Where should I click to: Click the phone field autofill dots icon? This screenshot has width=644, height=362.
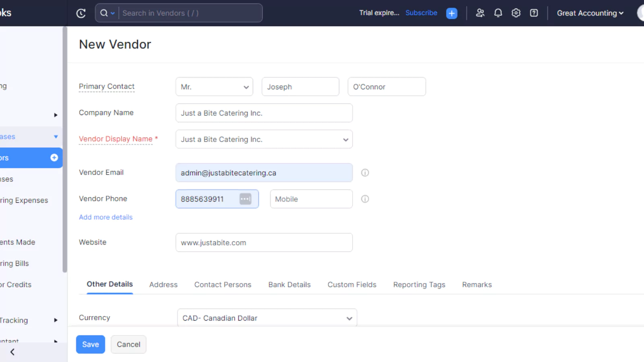(246, 199)
